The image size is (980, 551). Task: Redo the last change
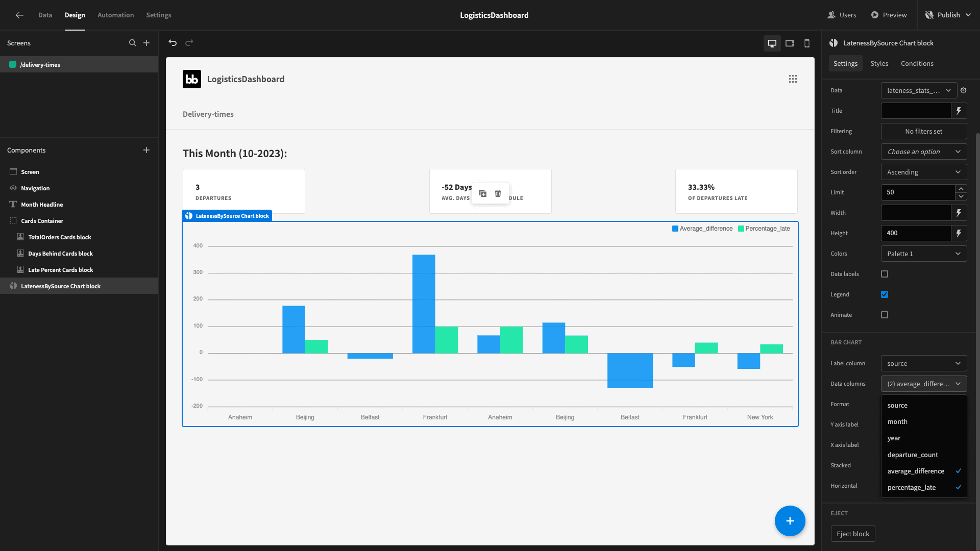pyautogui.click(x=189, y=43)
